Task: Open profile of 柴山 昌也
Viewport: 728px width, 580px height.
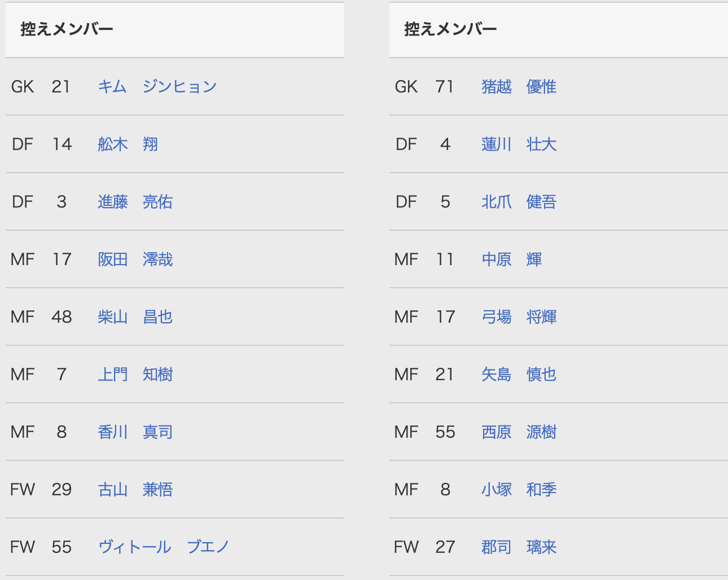Action: click(135, 317)
